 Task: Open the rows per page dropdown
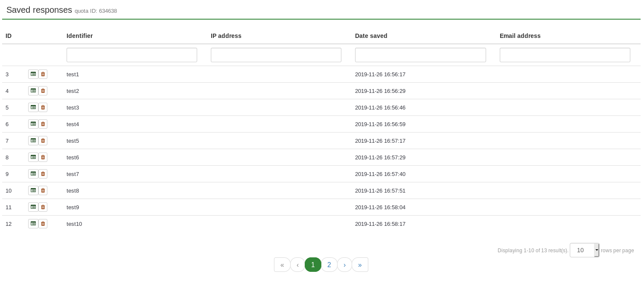click(x=584, y=250)
